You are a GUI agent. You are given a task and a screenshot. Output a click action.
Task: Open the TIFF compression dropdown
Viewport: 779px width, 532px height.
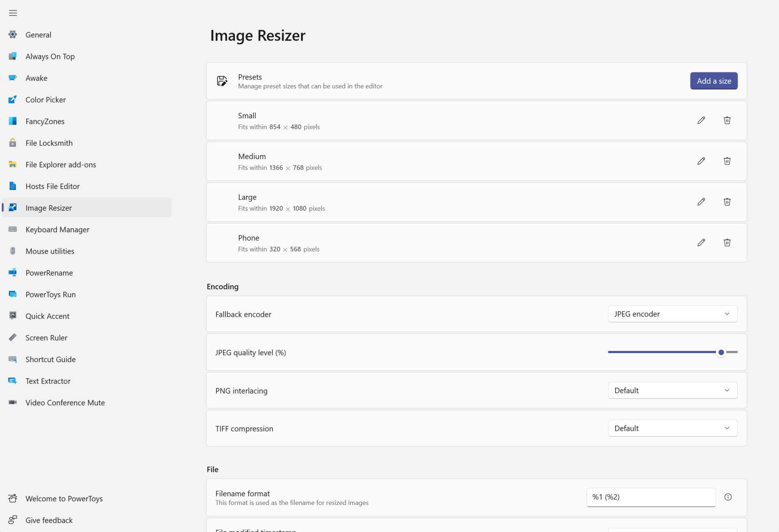(672, 429)
